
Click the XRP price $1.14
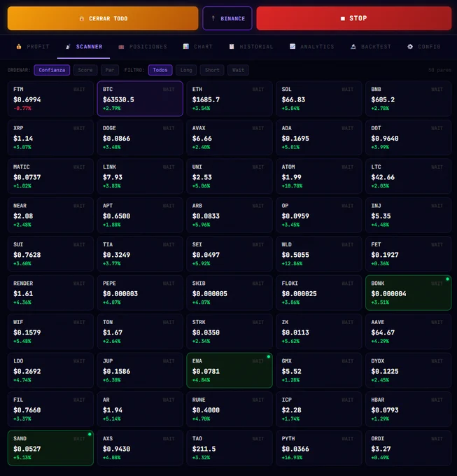click(x=23, y=139)
